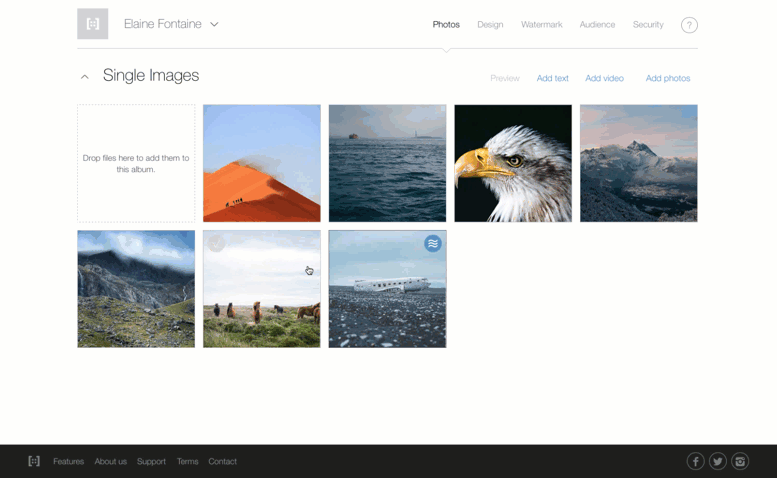Open the About us footer link
This screenshot has height=478, width=777.
111,461
